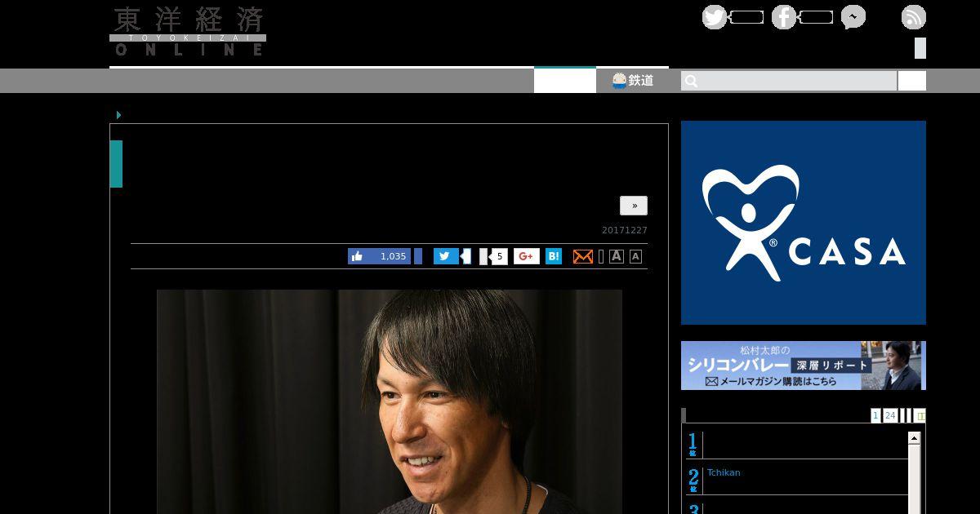Image resolution: width=980 pixels, height=514 pixels.
Task: Click the Facebook share button beside like count
Action: pos(418,256)
